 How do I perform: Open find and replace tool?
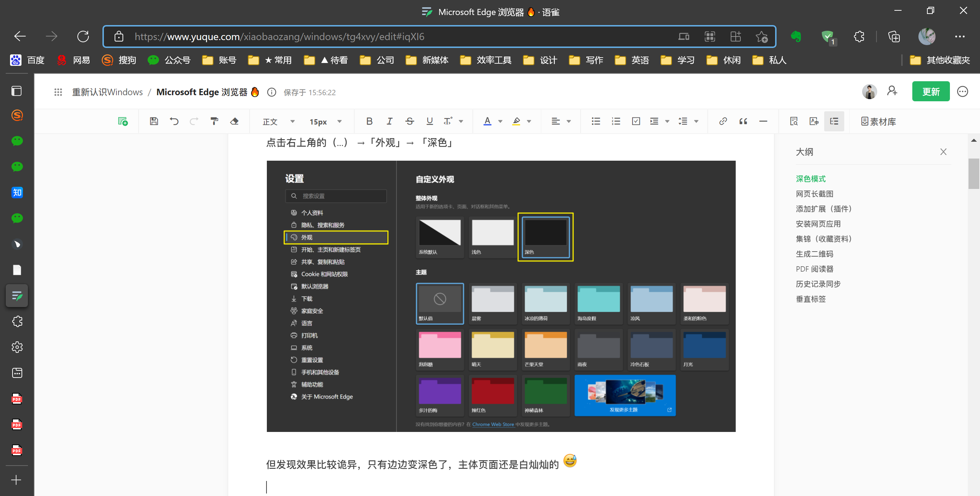point(794,122)
